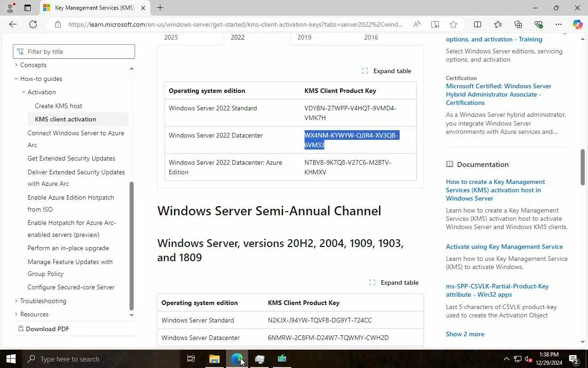This screenshot has height=368, width=588.
Task: Collapse the Activation tree node
Action: pos(23,92)
